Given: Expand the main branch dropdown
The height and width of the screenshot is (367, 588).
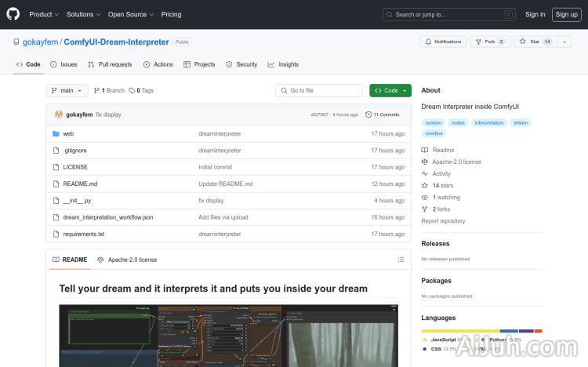Looking at the screenshot, I should (x=67, y=90).
